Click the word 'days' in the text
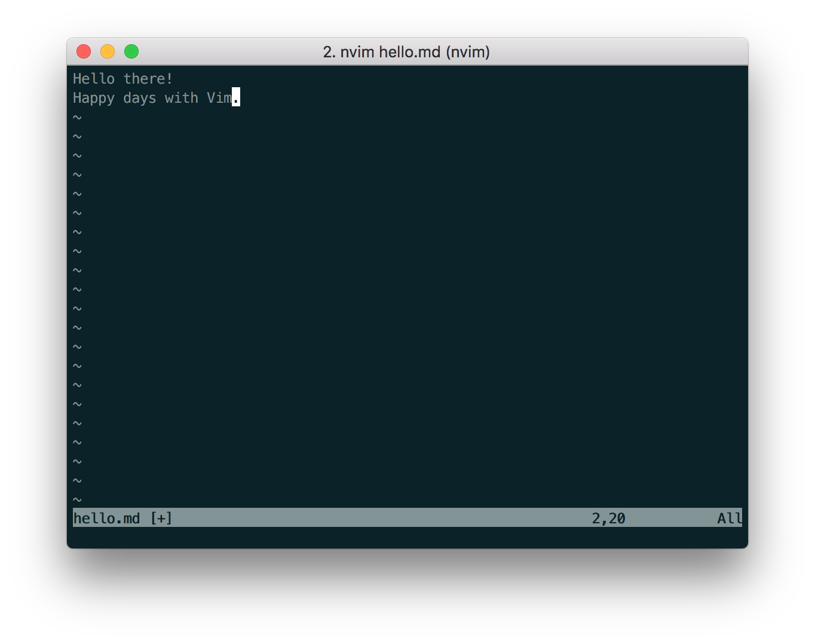815x644 pixels. [x=140, y=98]
